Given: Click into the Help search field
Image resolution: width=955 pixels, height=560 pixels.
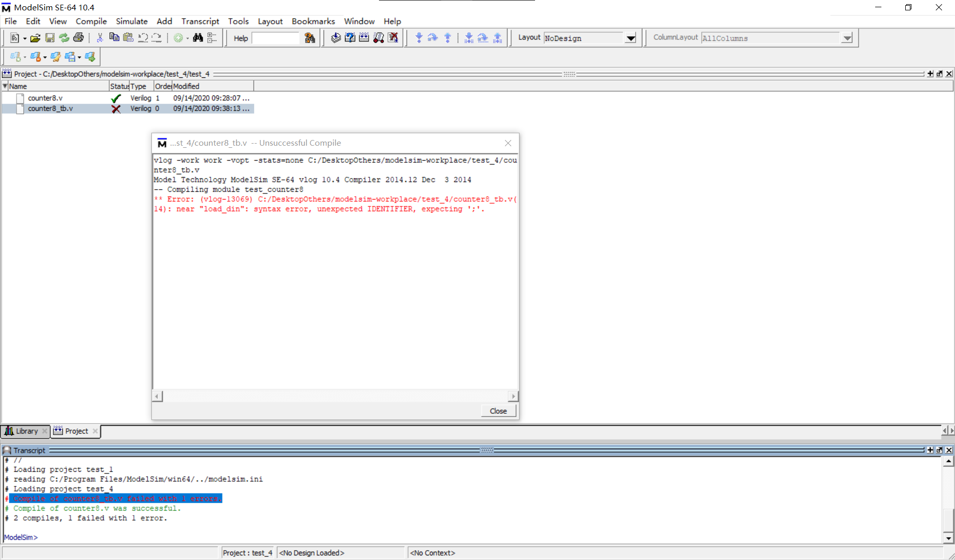Looking at the screenshot, I should pos(275,38).
